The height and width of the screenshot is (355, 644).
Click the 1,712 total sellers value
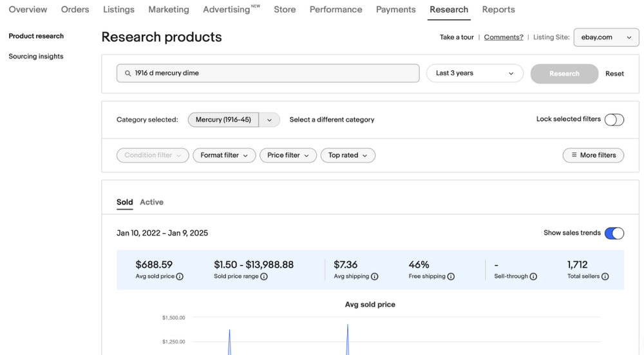[x=578, y=265]
